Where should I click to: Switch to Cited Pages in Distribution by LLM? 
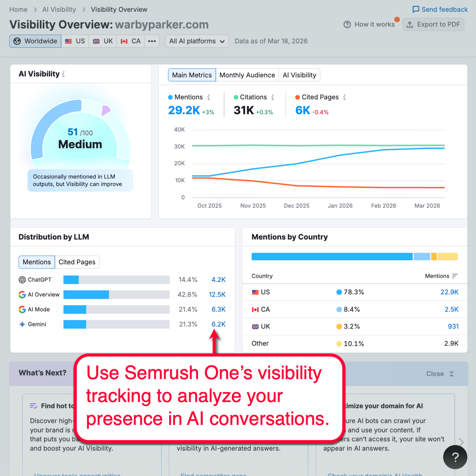click(x=77, y=262)
